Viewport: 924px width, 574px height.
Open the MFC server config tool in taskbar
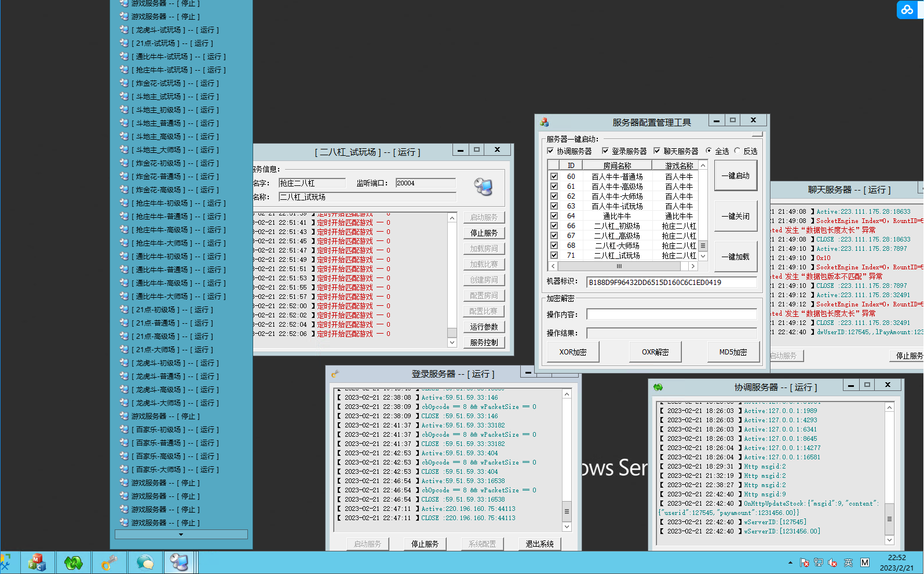point(38,562)
